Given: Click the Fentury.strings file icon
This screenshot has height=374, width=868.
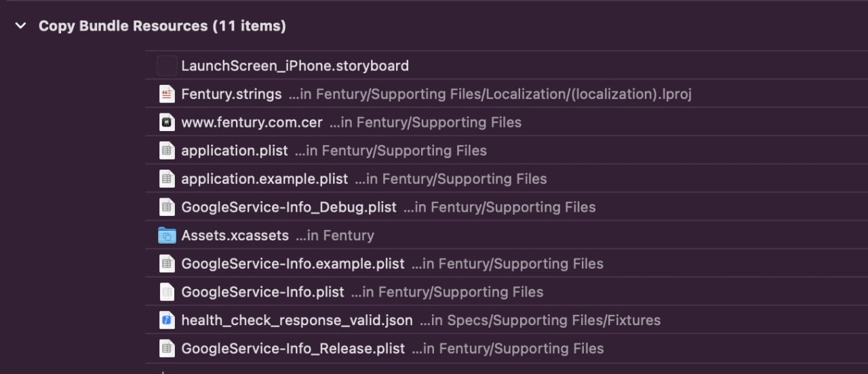Looking at the screenshot, I should point(167,94).
